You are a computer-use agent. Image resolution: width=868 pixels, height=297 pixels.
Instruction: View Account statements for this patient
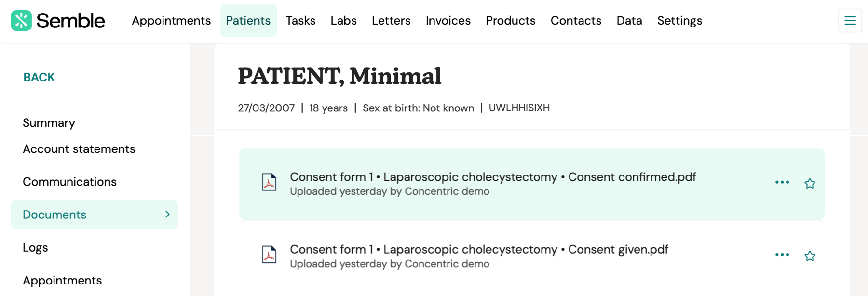[79, 149]
